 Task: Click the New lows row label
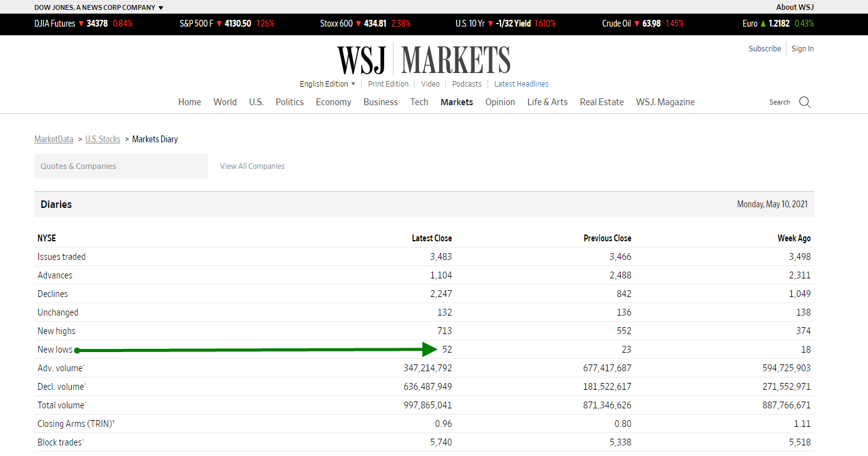click(x=55, y=350)
